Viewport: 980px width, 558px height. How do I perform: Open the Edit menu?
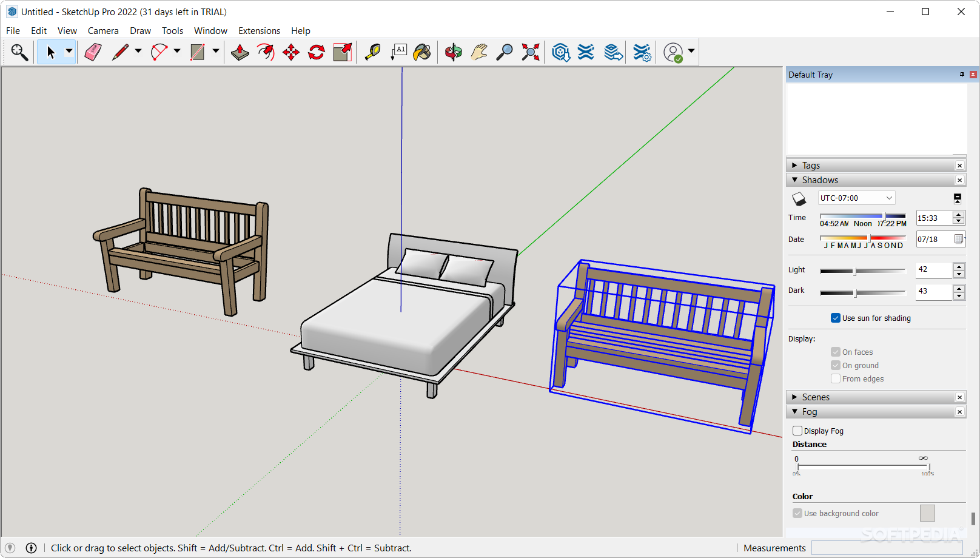tap(39, 30)
